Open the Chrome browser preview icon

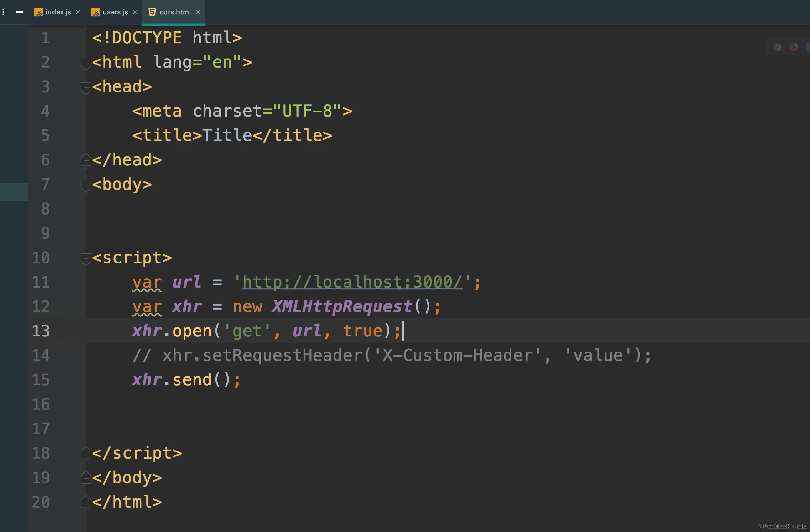pos(777,47)
